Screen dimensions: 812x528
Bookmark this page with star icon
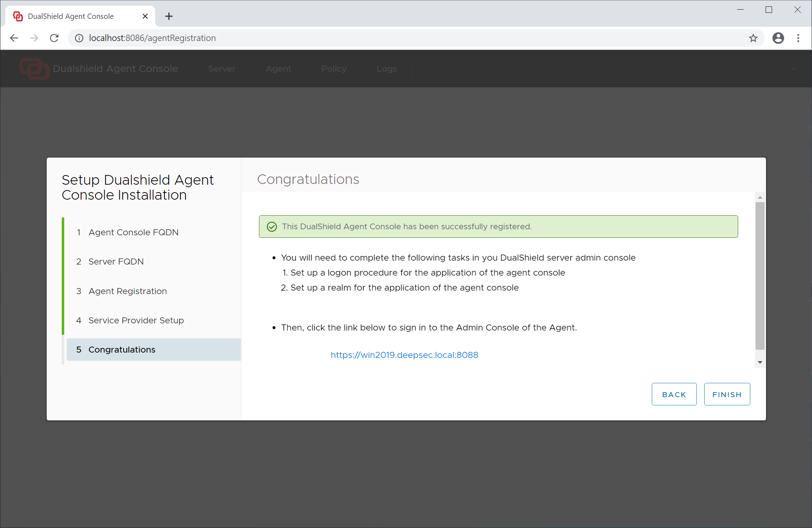click(x=753, y=38)
